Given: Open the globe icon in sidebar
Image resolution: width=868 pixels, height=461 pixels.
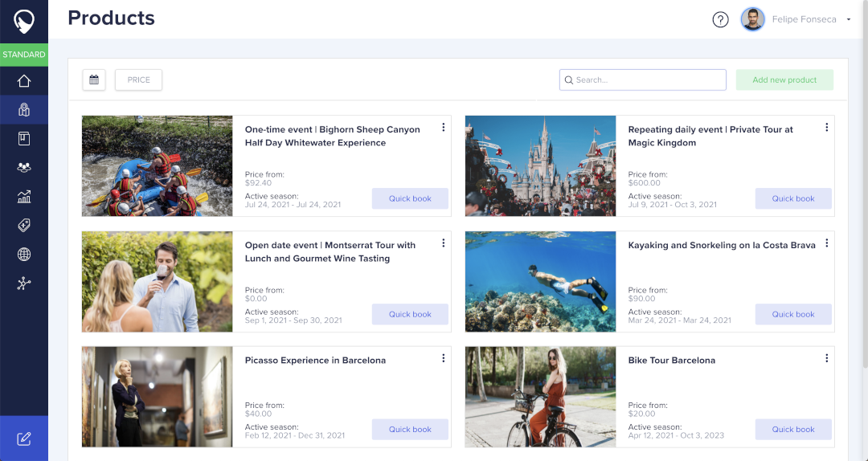Looking at the screenshot, I should tap(23, 255).
